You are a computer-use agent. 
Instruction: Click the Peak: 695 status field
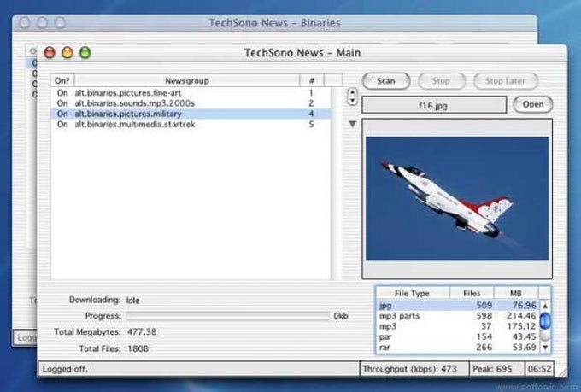[497, 369]
